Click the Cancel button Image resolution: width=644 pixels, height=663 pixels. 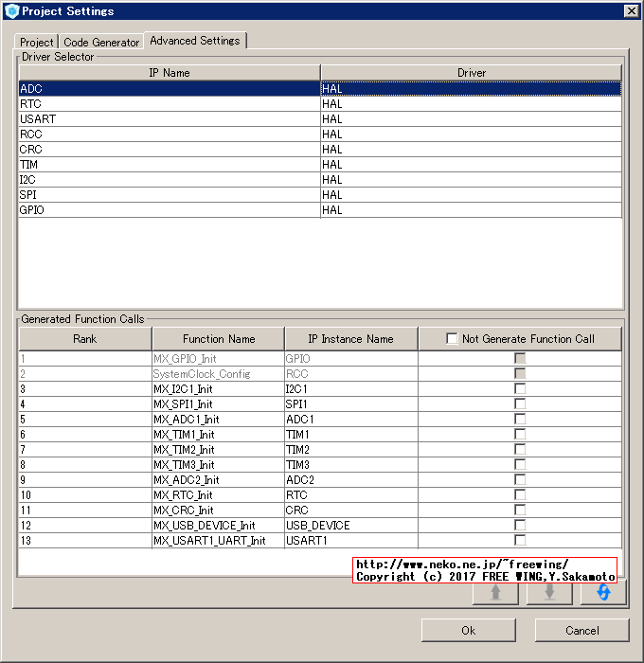[x=582, y=631]
